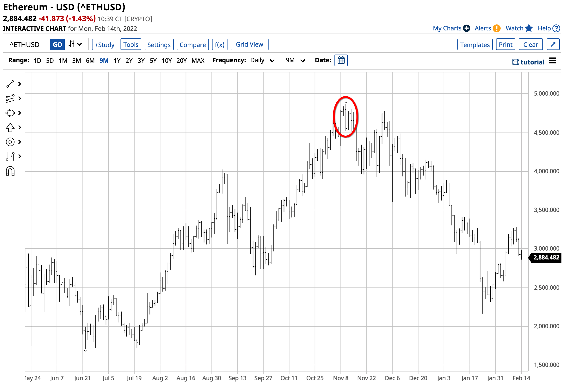Click the Help link text
The image size is (568, 392).
click(x=544, y=28)
